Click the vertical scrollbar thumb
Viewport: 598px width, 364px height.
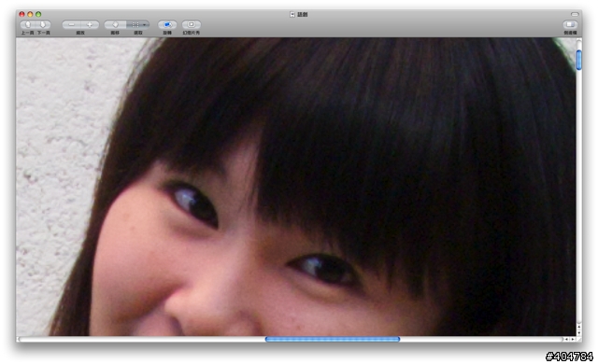[578, 60]
